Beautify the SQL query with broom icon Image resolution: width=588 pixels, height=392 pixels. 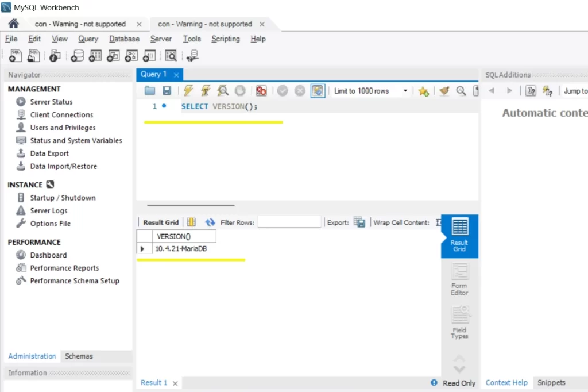pyautogui.click(x=444, y=90)
